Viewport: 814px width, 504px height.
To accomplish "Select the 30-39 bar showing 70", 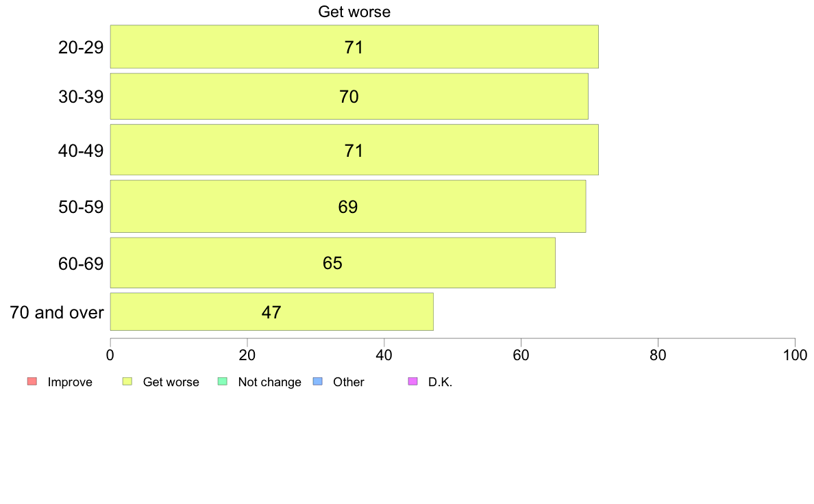I will pos(349,97).
